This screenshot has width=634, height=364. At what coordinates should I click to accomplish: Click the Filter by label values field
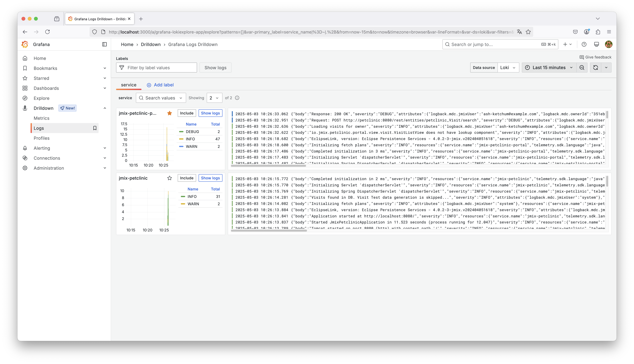[x=156, y=68]
